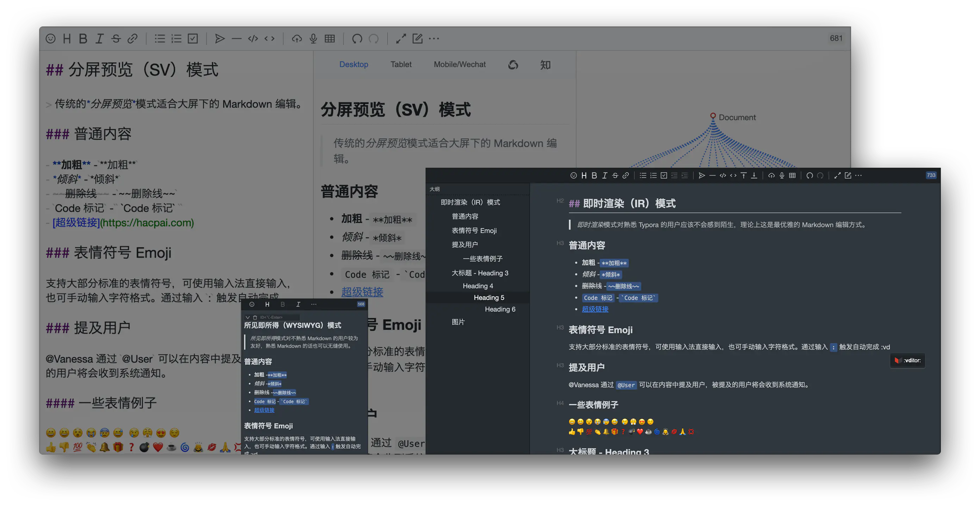
Task: Jump to 即时渲染（IR）模式 in the outline
Action: (470, 202)
